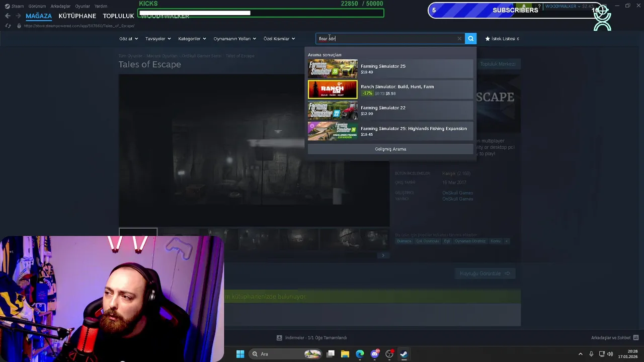Click the friends chat icon at bottom right

[636, 338]
